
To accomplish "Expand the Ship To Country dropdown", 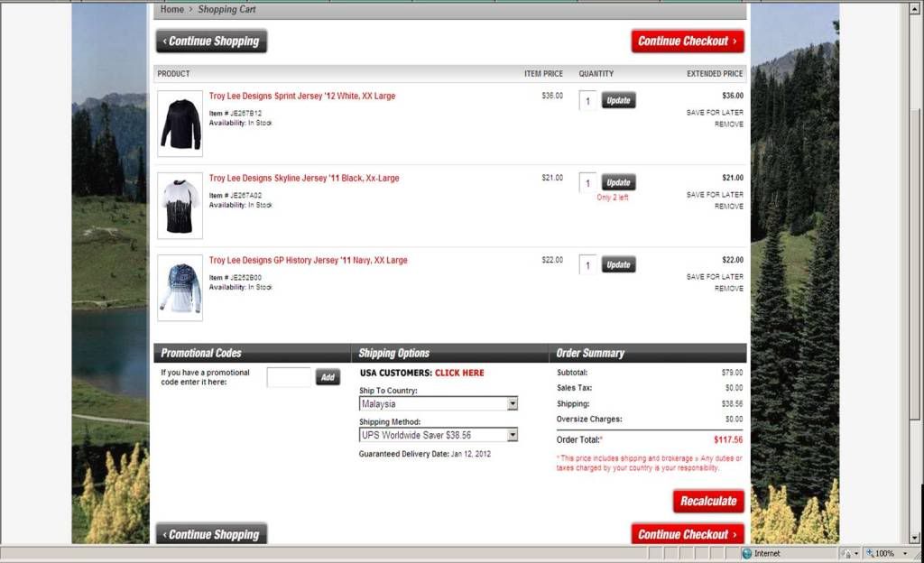I will click(x=513, y=404).
